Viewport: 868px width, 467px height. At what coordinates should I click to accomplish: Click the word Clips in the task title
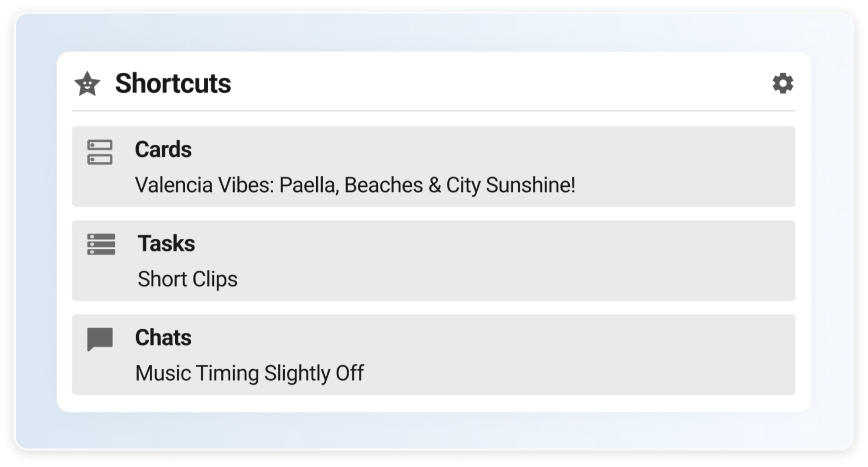pos(215,279)
